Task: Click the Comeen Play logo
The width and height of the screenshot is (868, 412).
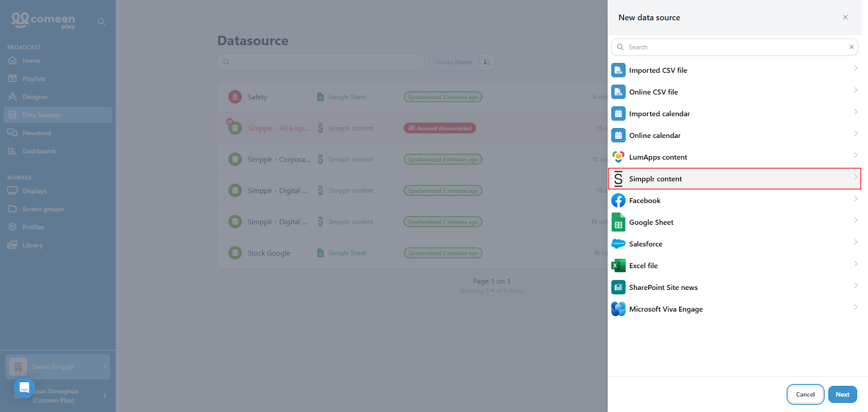Action: 43,21
